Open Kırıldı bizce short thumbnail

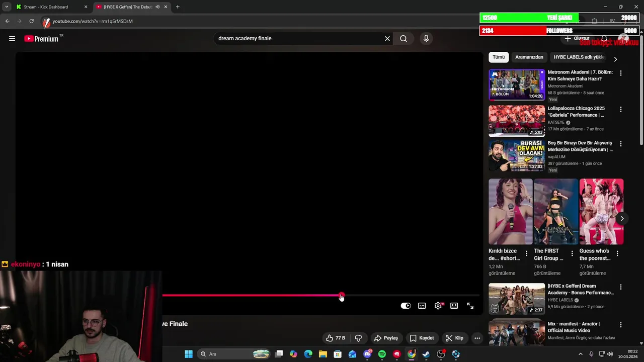pos(511,212)
